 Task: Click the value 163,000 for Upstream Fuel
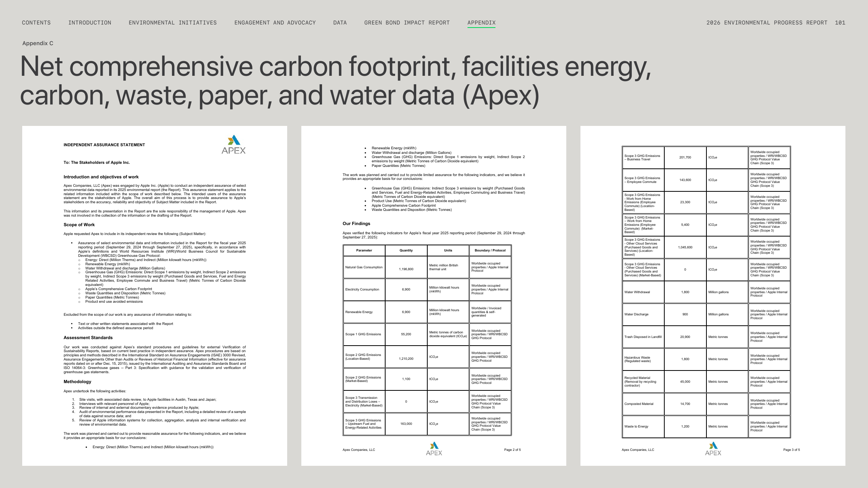pos(406,424)
